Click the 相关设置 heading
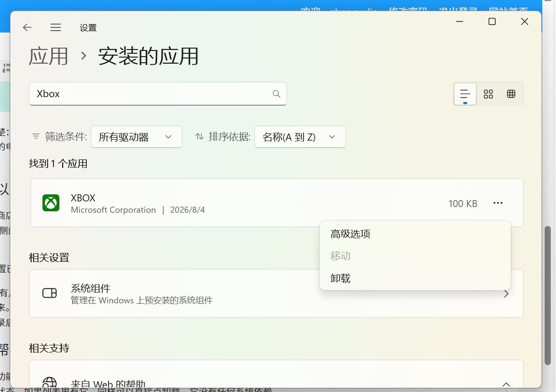 [49, 258]
